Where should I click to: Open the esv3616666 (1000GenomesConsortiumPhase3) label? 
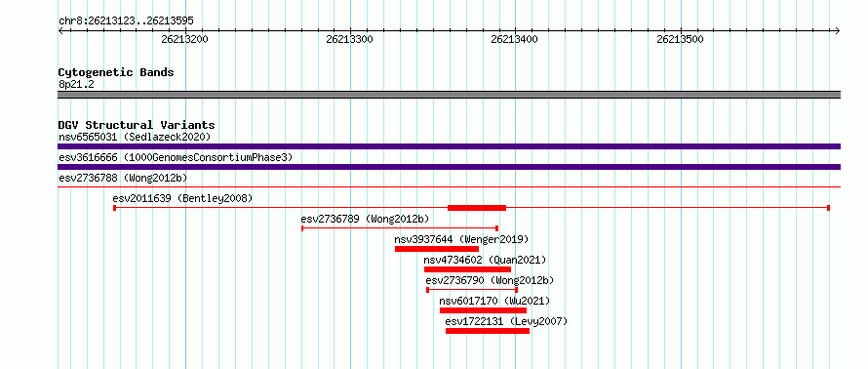pos(176,157)
